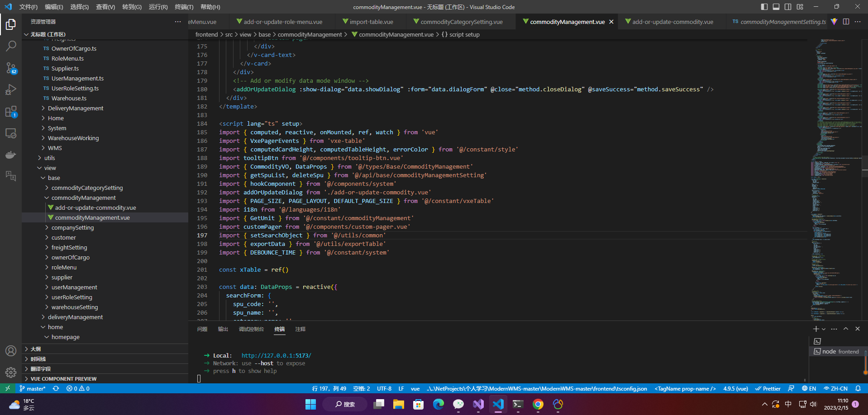Open the Run and Debug view
The image size is (868, 415).
point(11,90)
